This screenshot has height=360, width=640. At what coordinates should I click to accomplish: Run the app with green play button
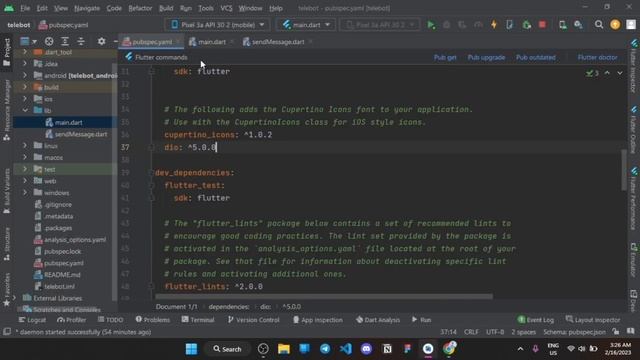[x=431, y=25]
